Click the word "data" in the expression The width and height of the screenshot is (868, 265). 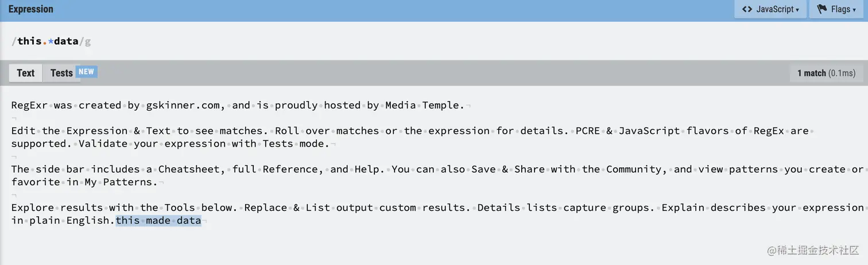point(66,41)
